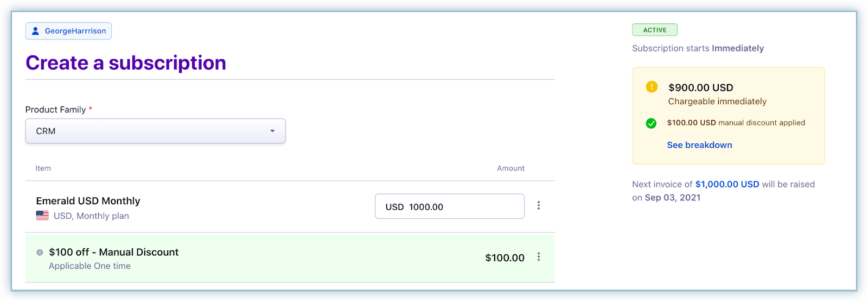The height and width of the screenshot is (302, 868).
Task: Click the Item column header
Action: point(43,168)
